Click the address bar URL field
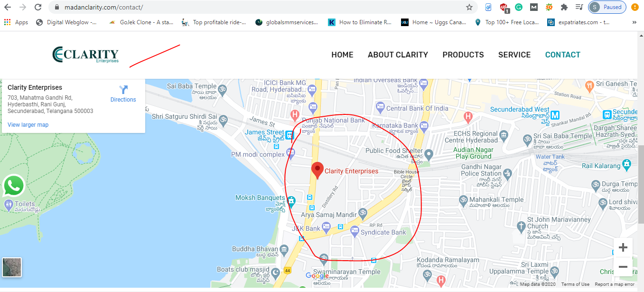Screen dimensions: 644x292 (256, 8)
